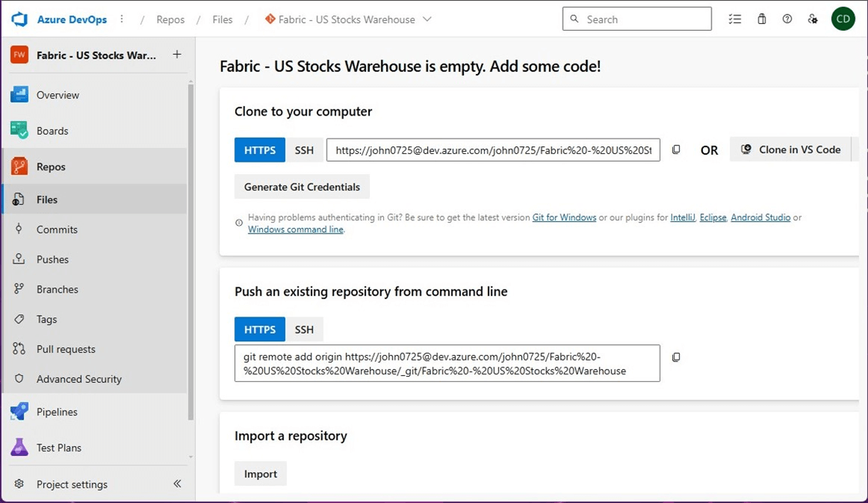Viewport: 868px width, 503px height.
Task: Open Branches in the Repos menu
Action: click(57, 290)
